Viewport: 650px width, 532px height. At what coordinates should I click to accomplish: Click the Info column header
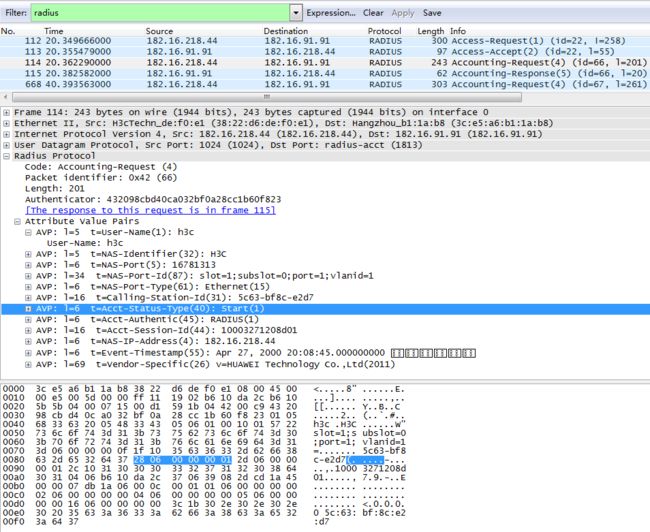tap(458, 31)
